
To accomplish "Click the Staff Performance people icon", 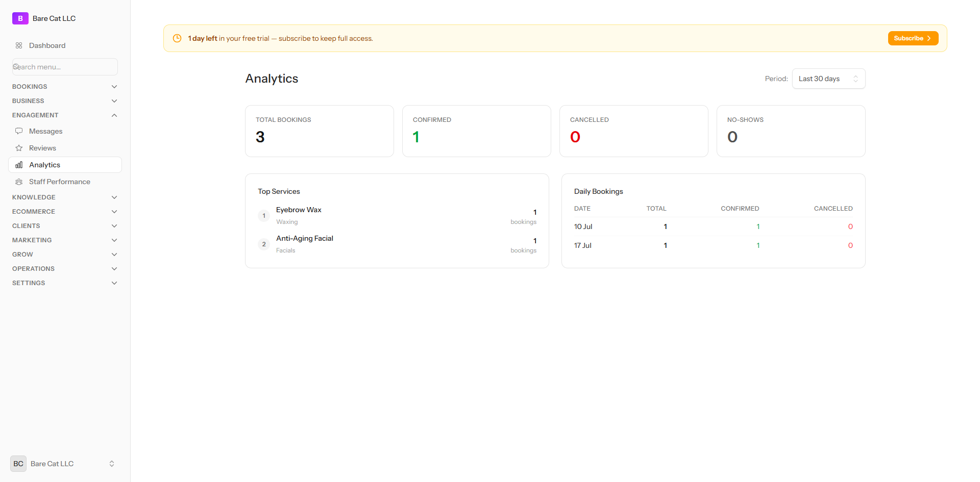I will tap(19, 182).
